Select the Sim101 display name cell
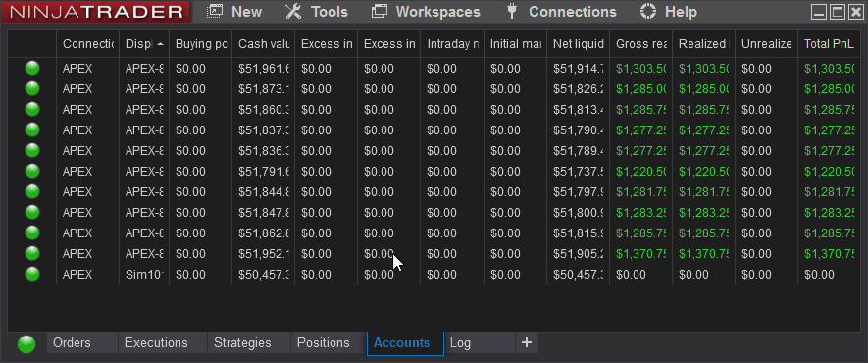This screenshot has height=363, width=868. 144,275
